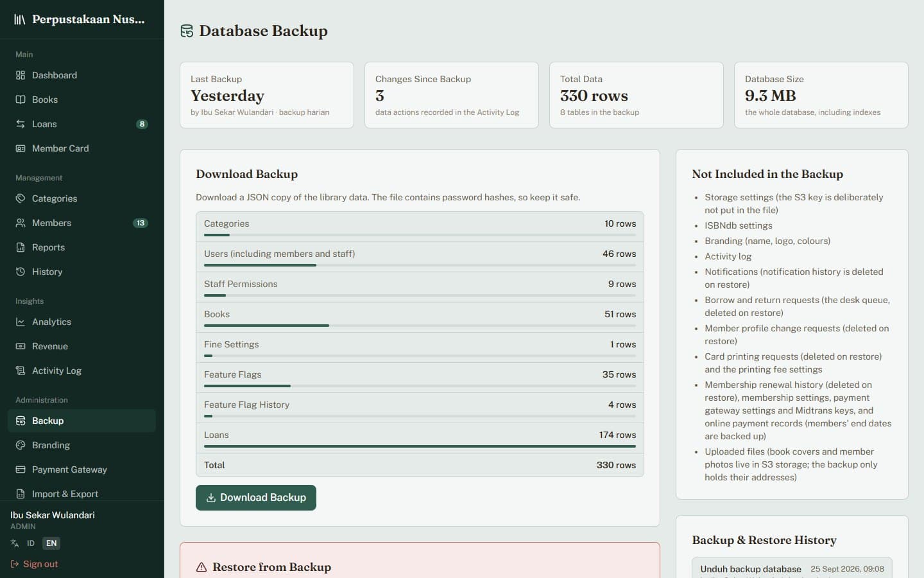Go to the Payment Gateway page
Image resolution: width=924 pixels, height=578 pixels.
[81, 469]
